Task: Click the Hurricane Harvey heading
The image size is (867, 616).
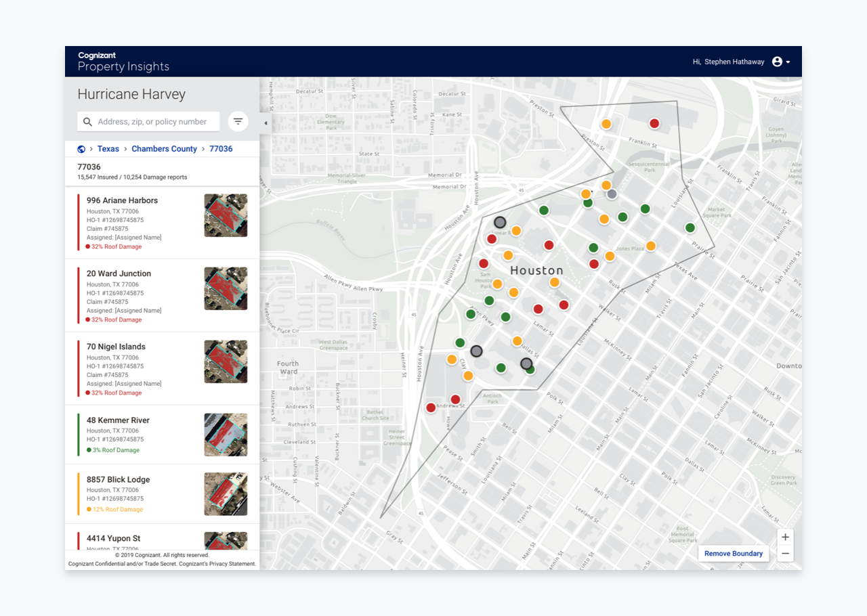Action: coord(131,95)
